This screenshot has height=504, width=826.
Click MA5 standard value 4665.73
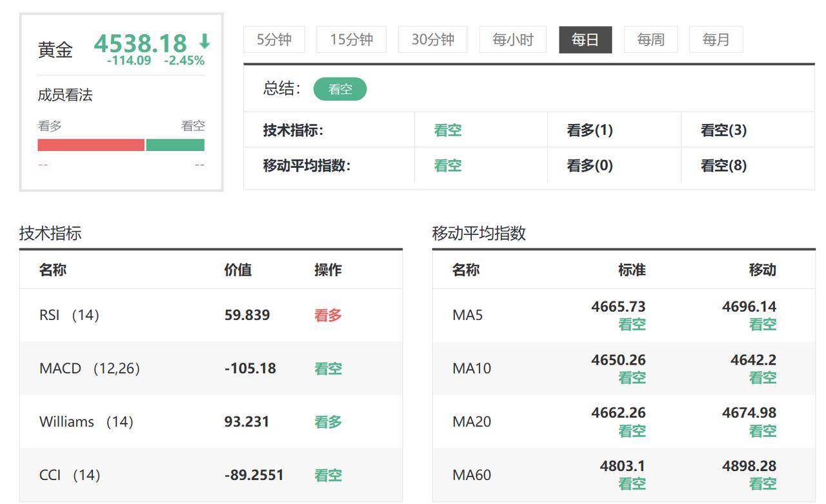[x=618, y=307]
